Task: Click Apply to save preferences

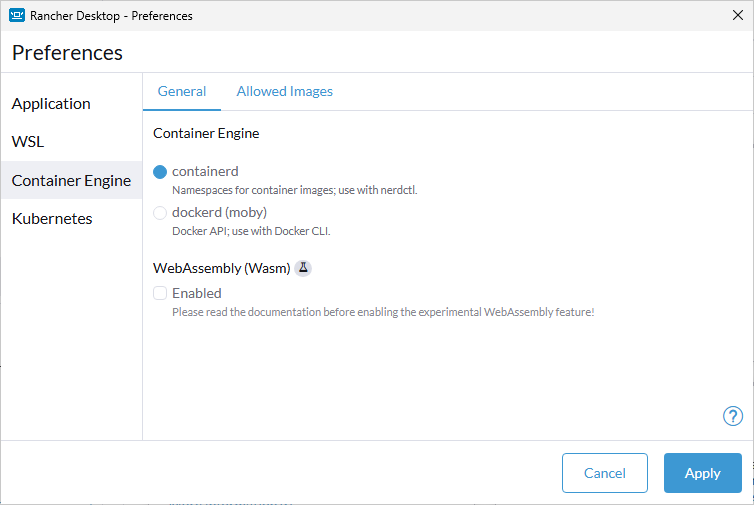Action: point(702,473)
